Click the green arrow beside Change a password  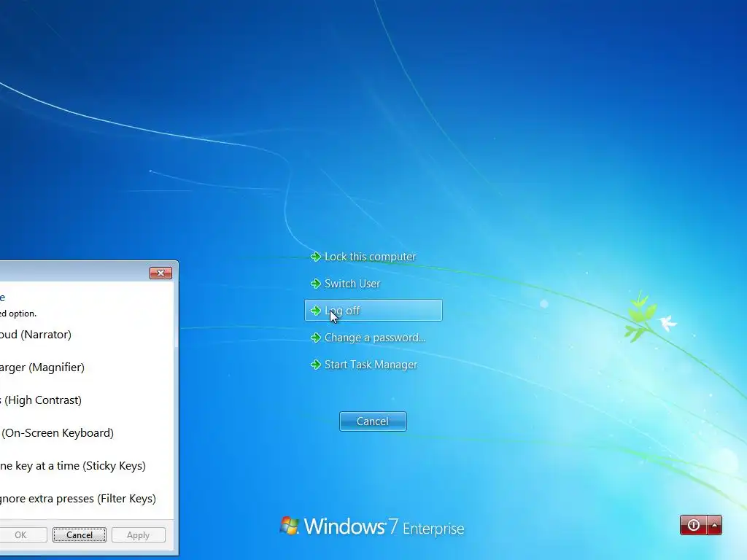point(315,338)
